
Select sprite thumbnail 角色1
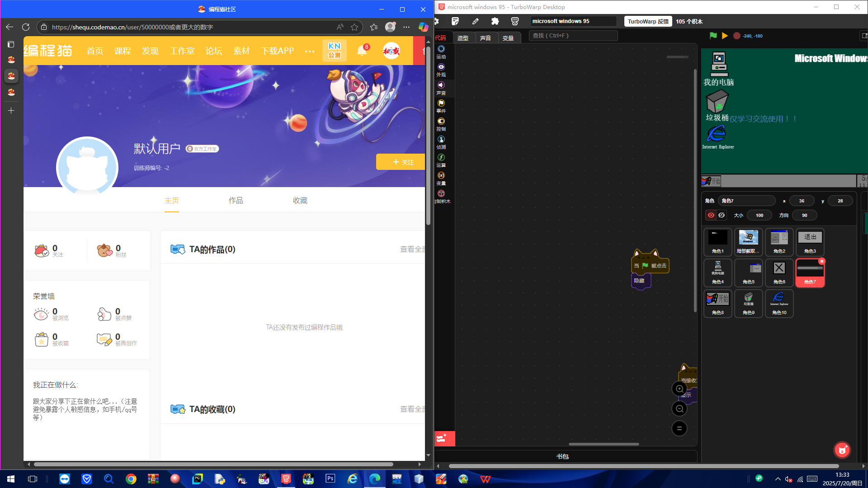tap(718, 242)
